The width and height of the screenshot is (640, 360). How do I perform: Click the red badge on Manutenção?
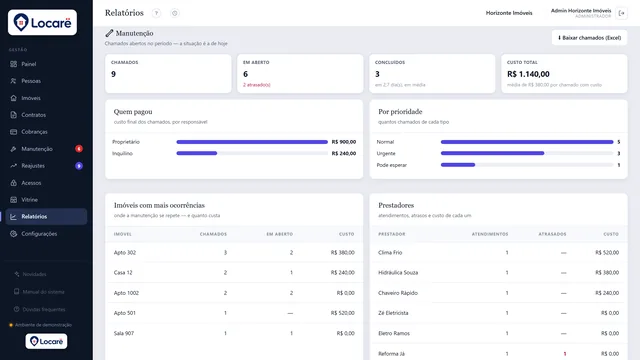click(x=79, y=149)
